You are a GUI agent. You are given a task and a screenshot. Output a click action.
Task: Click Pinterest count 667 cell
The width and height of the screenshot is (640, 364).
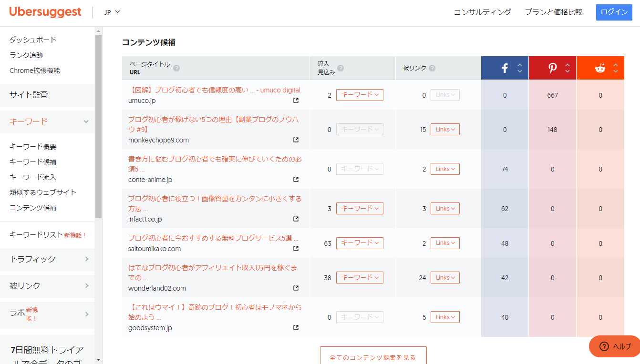[552, 95]
